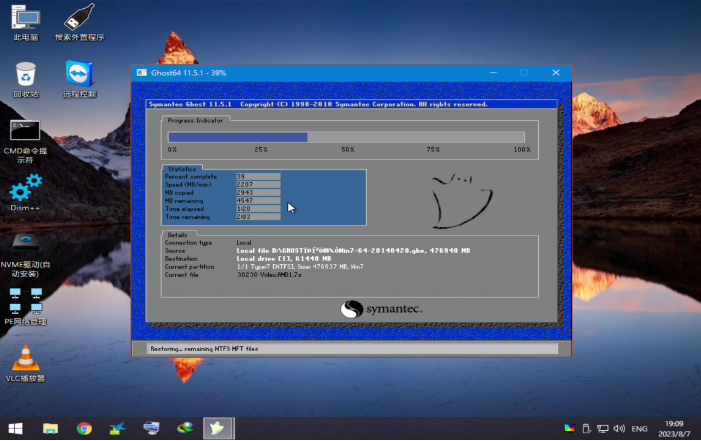The image size is (701, 441).
Task: Open File Explorer from the taskbar
Action: [x=50, y=428]
